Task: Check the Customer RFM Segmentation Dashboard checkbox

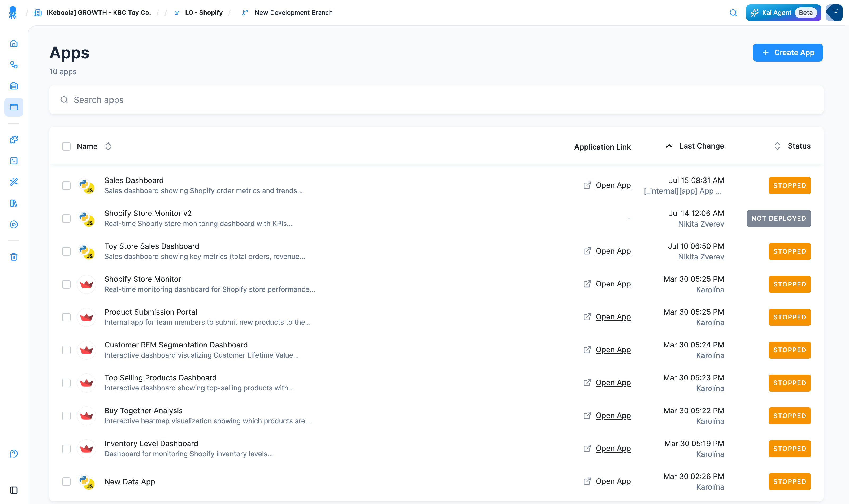Action: pos(66,350)
